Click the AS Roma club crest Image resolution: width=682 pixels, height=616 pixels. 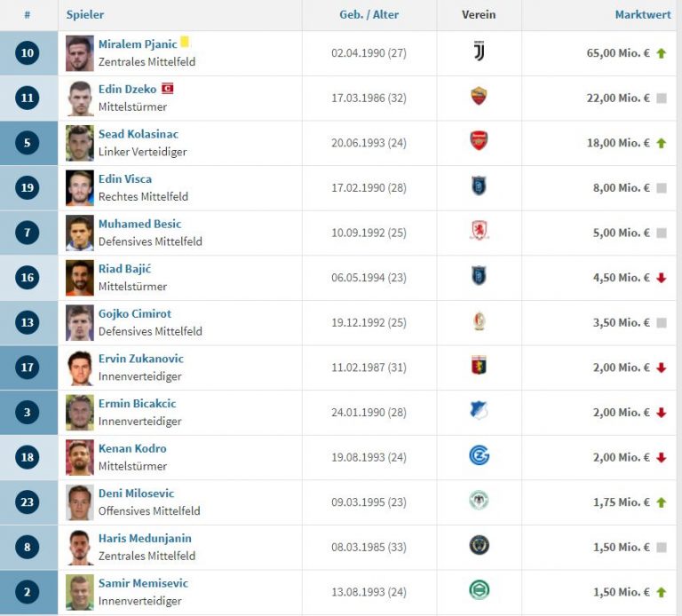point(479,98)
